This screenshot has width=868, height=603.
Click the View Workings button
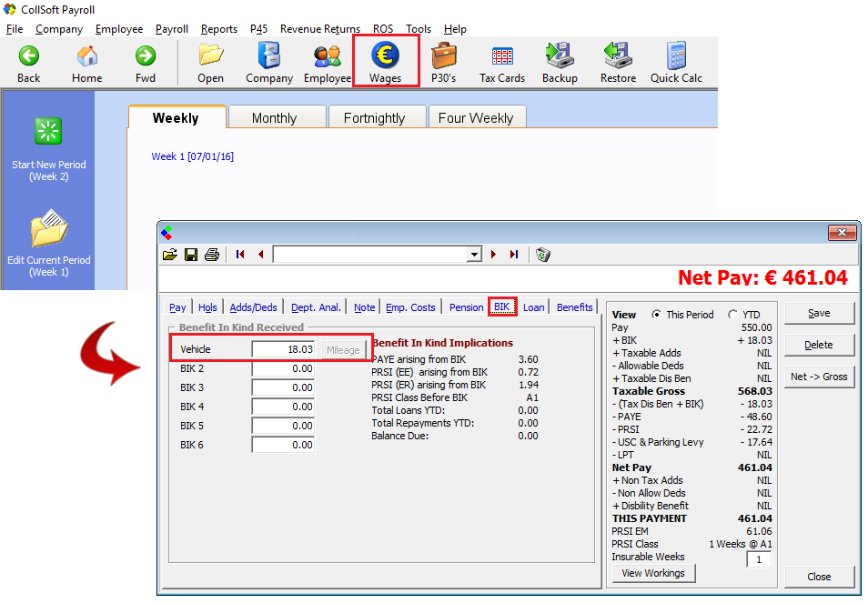point(654,573)
